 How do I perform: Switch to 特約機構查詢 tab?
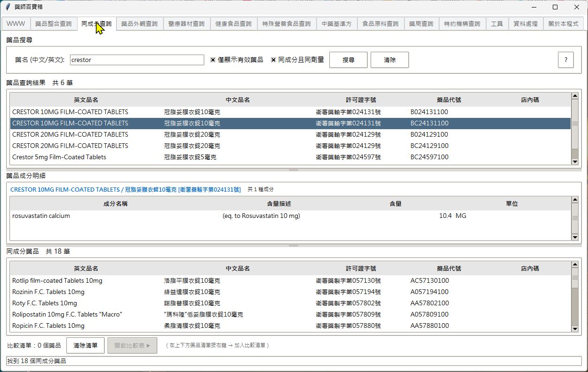click(462, 23)
